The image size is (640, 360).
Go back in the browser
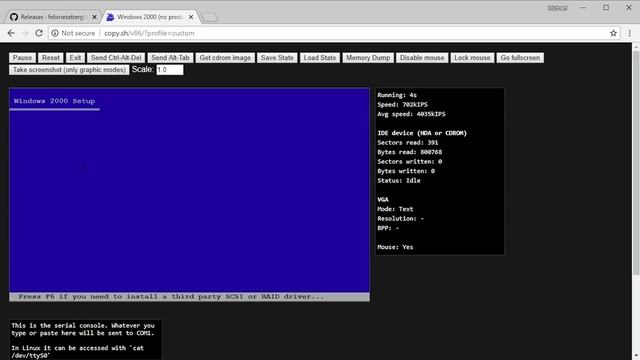coord(11,33)
